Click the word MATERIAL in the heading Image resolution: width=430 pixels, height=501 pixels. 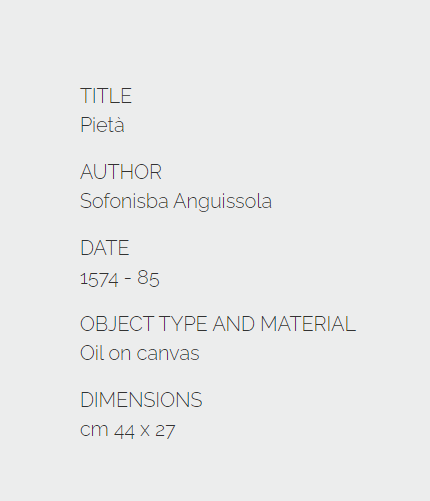tap(308, 324)
